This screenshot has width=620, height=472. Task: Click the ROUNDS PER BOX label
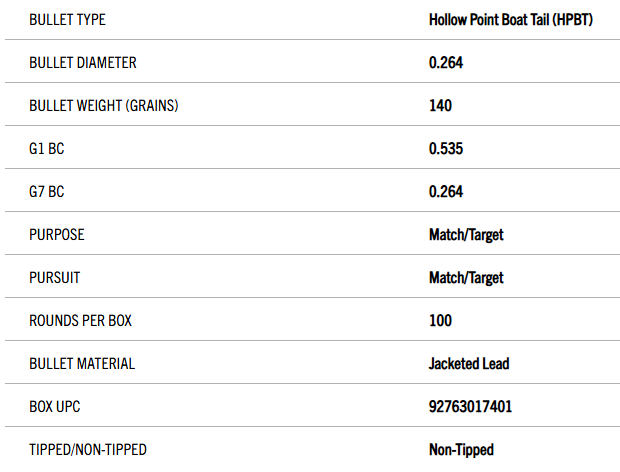[80, 320]
